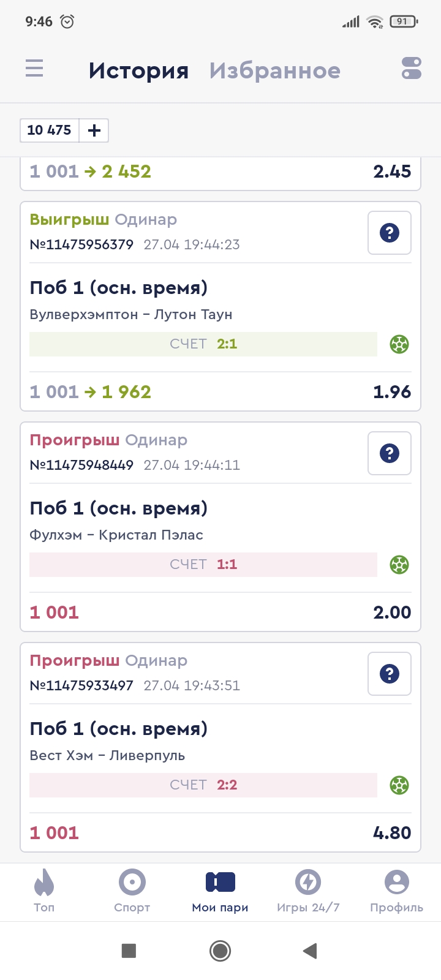This screenshot has height=980, width=441.
Task: Open Игры 24/7 section
Action: (308, 891)
